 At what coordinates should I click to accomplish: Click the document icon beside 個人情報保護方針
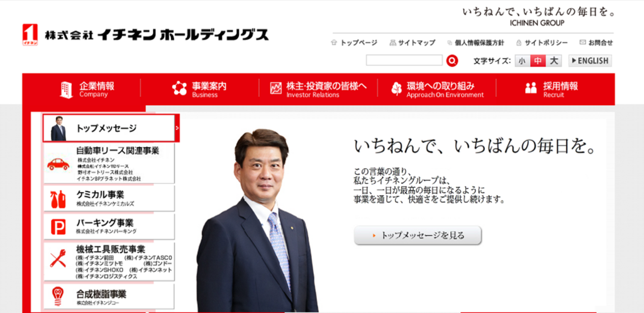coord(450,42)
